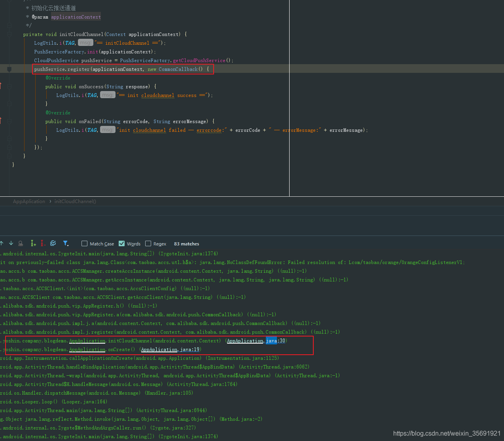Click CommonCallback in the register call

point(178,69)
